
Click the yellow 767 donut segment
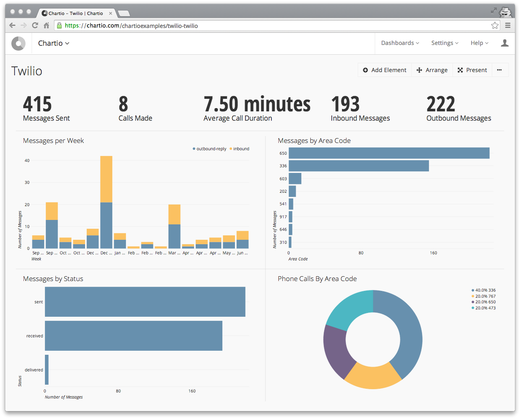pyautogui.click(x=372, y=377)
